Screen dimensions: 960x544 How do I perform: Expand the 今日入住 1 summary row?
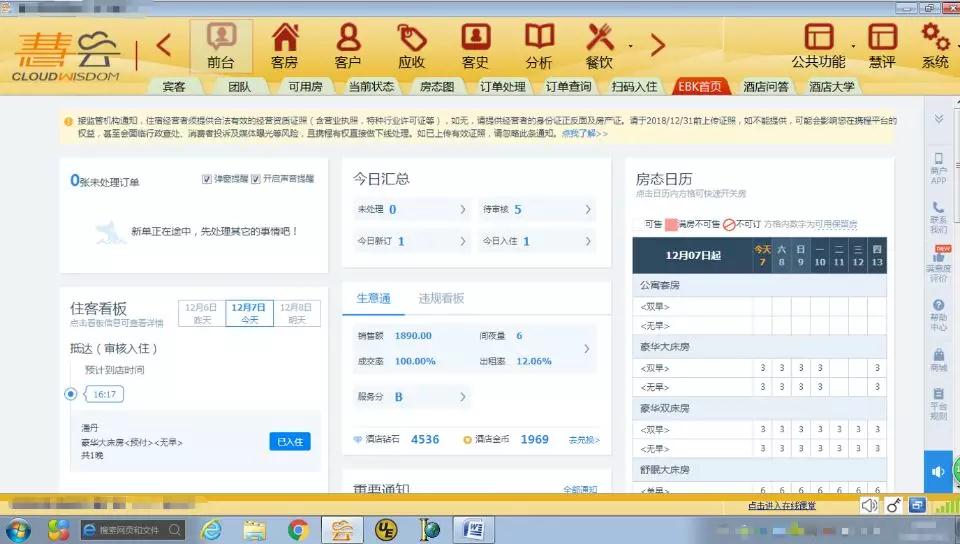(538, 241)
